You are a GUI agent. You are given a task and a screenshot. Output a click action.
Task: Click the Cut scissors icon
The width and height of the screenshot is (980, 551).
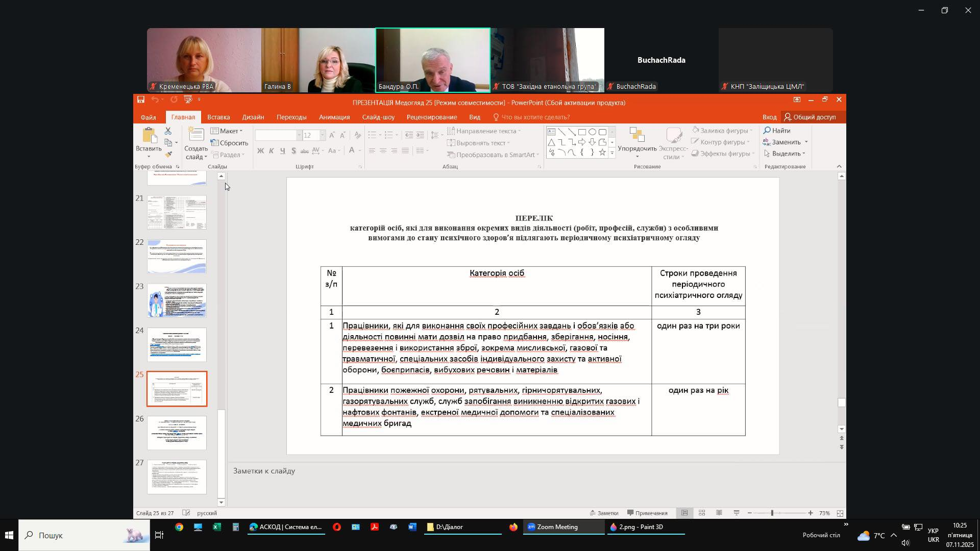tap(168, 131)
